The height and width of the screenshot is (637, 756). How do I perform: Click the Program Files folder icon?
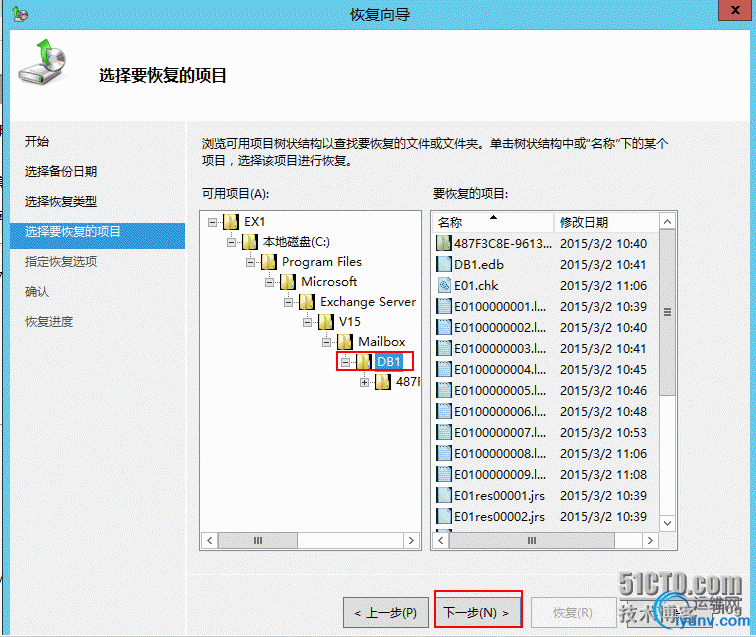tap(269, 262)
